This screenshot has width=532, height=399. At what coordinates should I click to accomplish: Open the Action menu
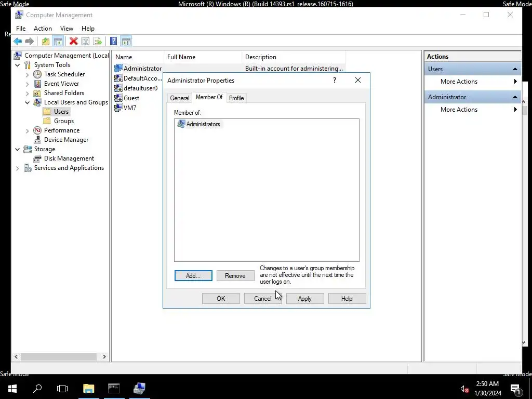(x=43, y=29)
